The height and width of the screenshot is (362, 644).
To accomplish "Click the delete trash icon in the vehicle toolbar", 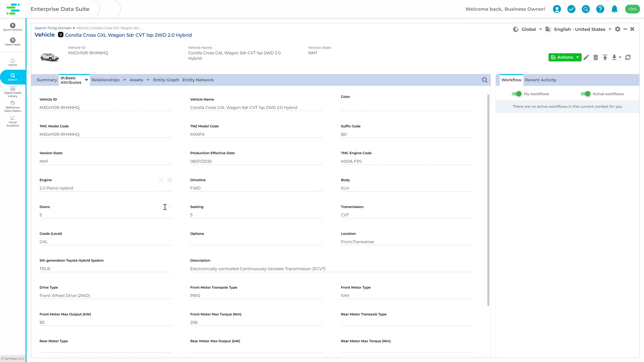I will point(596,57).
